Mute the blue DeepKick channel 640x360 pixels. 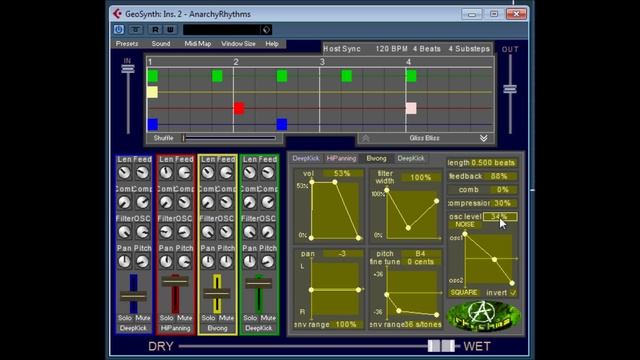click(142, 318)
